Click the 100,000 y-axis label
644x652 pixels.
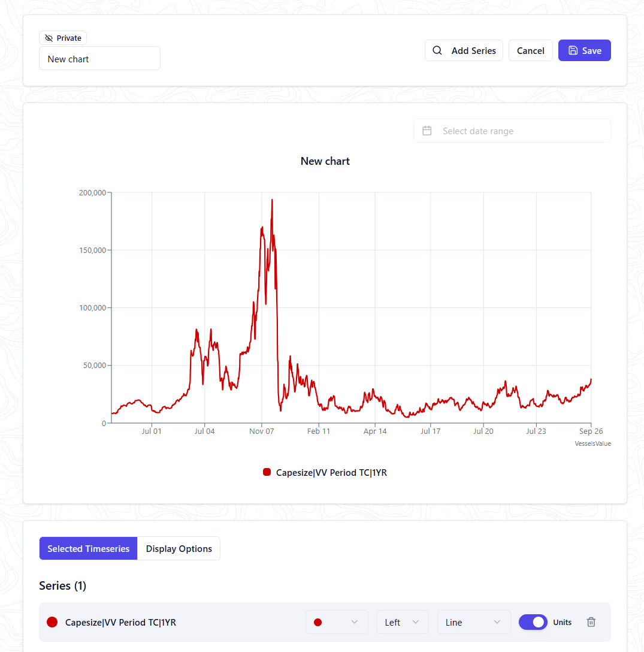[x=92, y=307]
